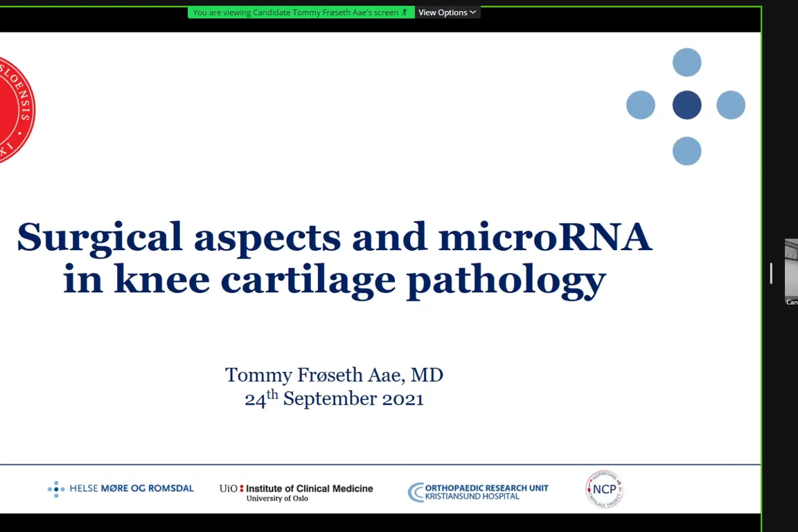Click the round NCP cartilage project logo
Image resolution: width=798 pixels, height=532 pixels.
[604, 489]
